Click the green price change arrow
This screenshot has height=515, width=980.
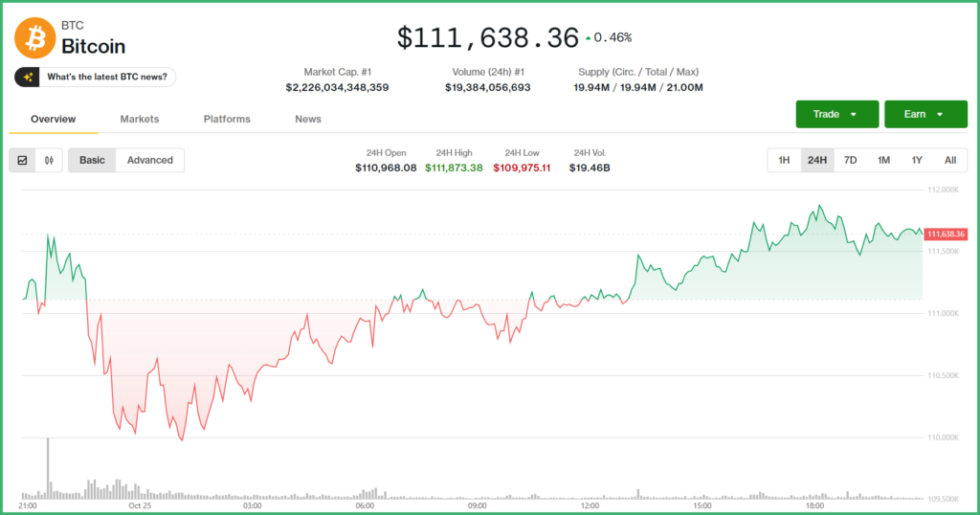[x=588, y=38]
